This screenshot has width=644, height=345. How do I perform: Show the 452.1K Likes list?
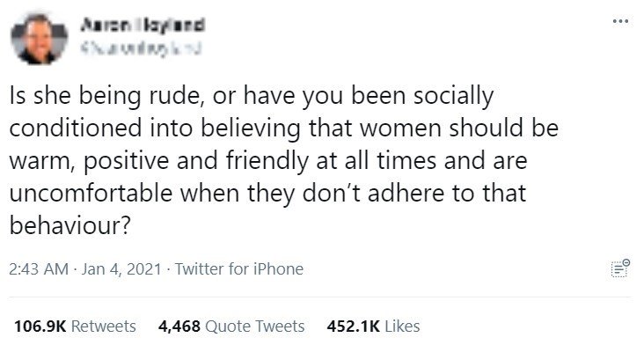[x=373, y=327]
